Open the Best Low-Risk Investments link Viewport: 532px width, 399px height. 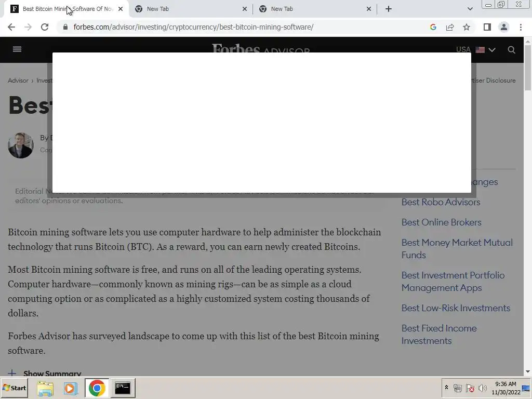tap(456, 308)
